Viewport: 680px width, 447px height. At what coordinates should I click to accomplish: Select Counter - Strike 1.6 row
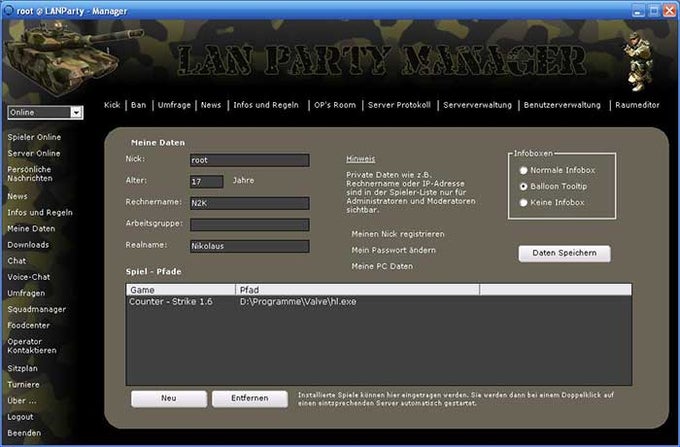(x=379, y=302)
